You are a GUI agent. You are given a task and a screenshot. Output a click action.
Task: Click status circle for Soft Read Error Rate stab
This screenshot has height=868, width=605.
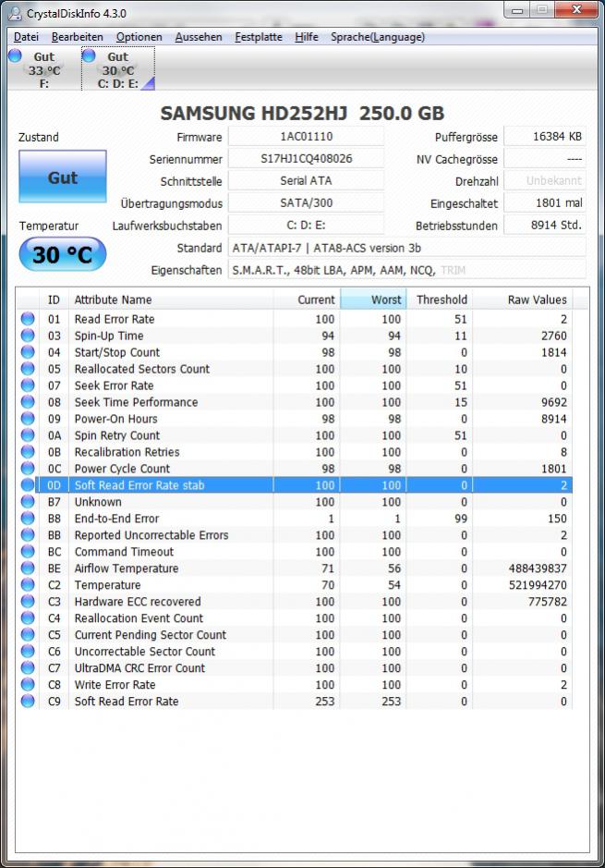coord(28,485)
